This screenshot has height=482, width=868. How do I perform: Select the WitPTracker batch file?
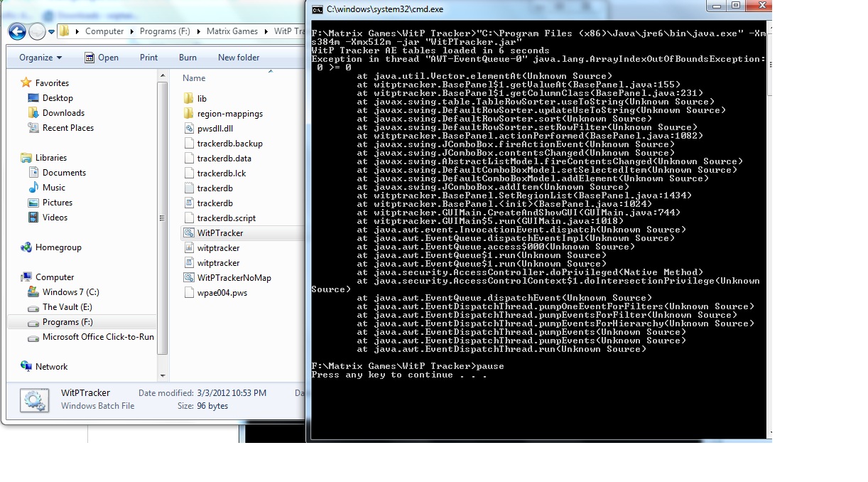(213, 233)
